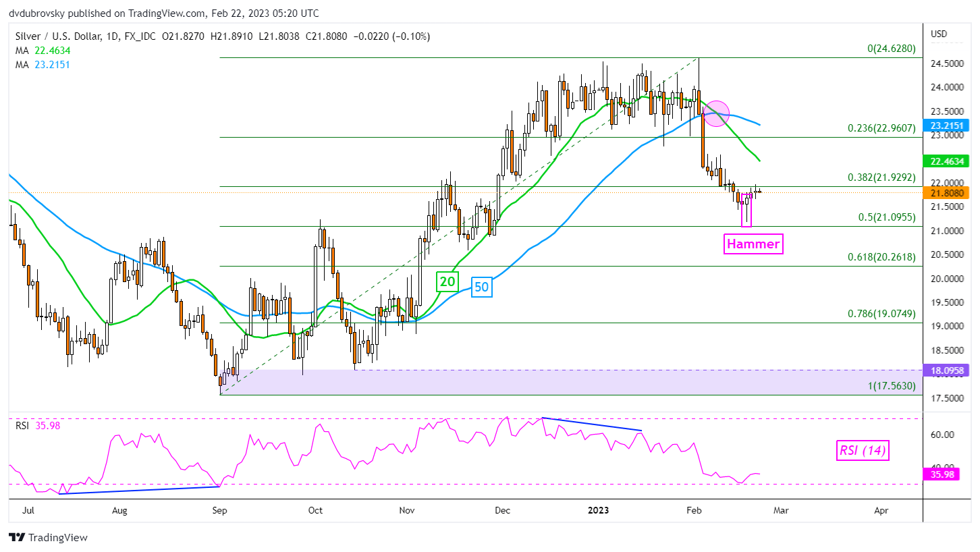
Task: Click the pink circle marking MA crossover
Action: point(717,113)
